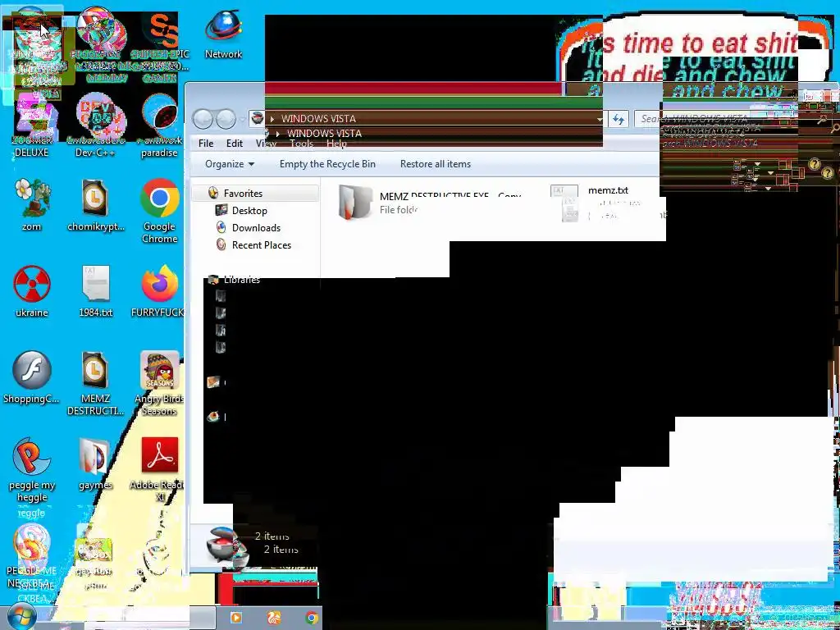Open the zom Plants vs Zombies icon
The image size is (840, 630).
pos(32,204)
